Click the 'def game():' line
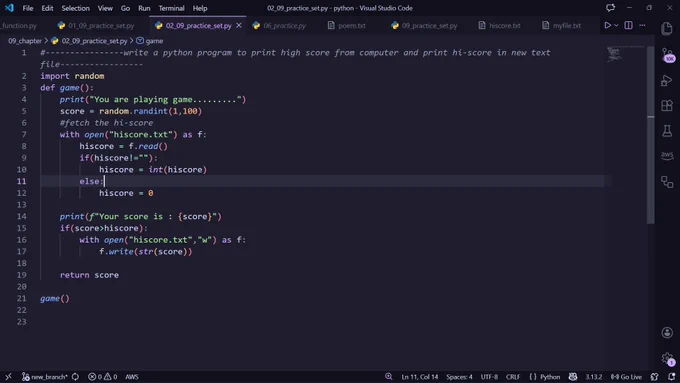This screenshot has height=383, width=680. 67,88
